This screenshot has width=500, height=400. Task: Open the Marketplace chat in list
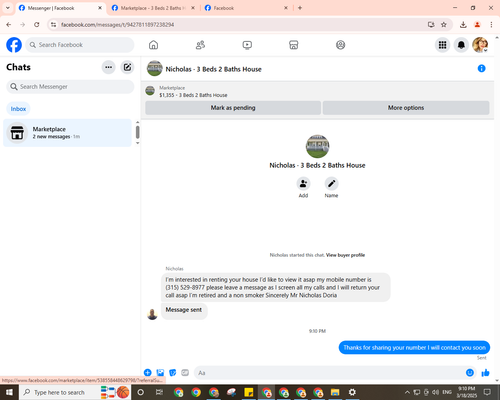(x=67, y=133)
